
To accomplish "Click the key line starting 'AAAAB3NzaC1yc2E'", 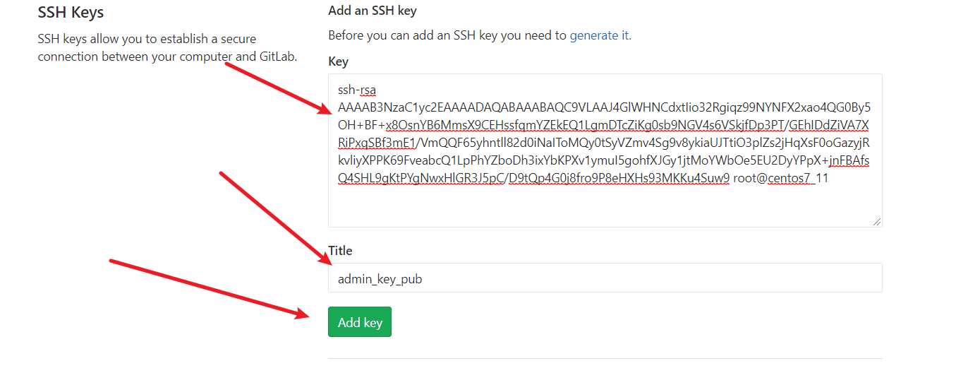I will [x=604, y=107].
